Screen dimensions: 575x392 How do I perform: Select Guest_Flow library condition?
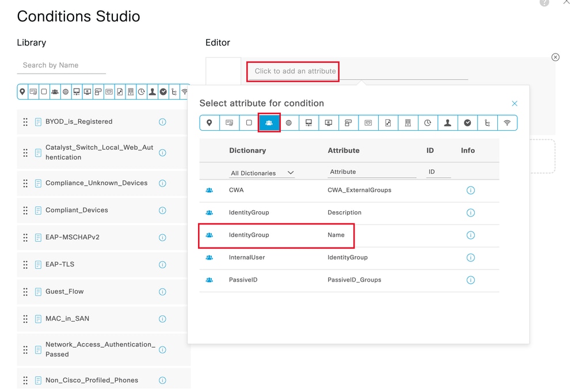(102, 291)
